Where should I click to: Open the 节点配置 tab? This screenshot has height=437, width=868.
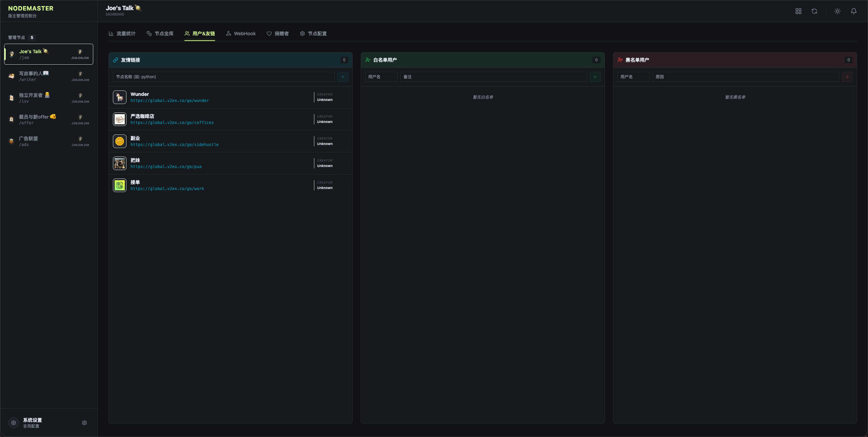click(313, 34)
